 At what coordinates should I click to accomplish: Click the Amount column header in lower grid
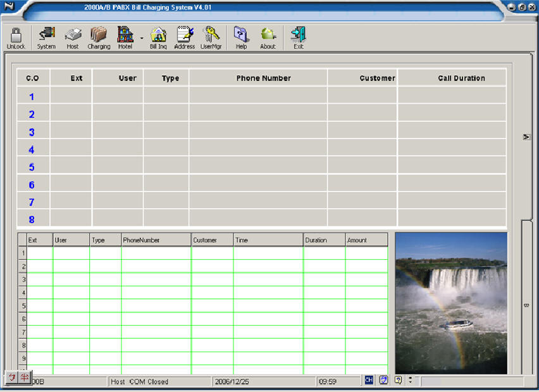coord(357,240)
